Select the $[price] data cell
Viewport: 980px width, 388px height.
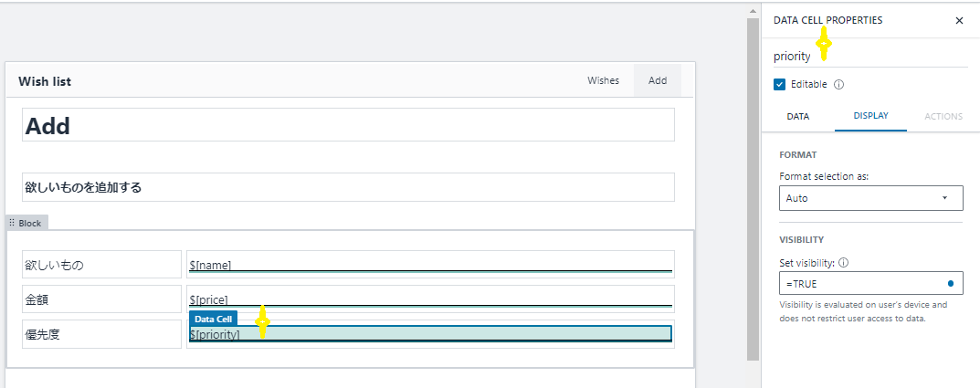pos(430,299)
